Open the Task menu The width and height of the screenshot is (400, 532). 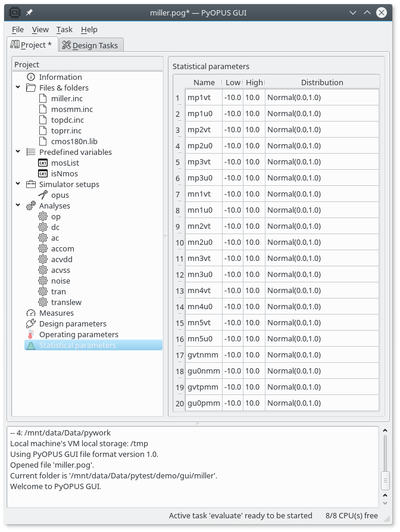click(64, 30)
